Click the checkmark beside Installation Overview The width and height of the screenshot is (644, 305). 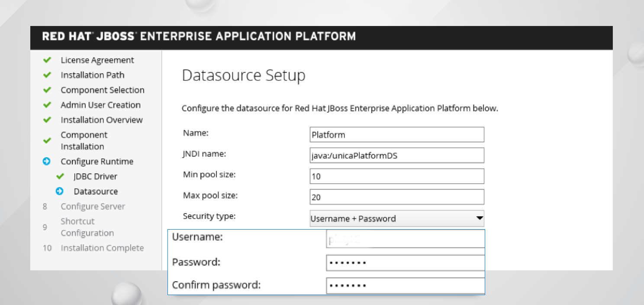(47, 120)
